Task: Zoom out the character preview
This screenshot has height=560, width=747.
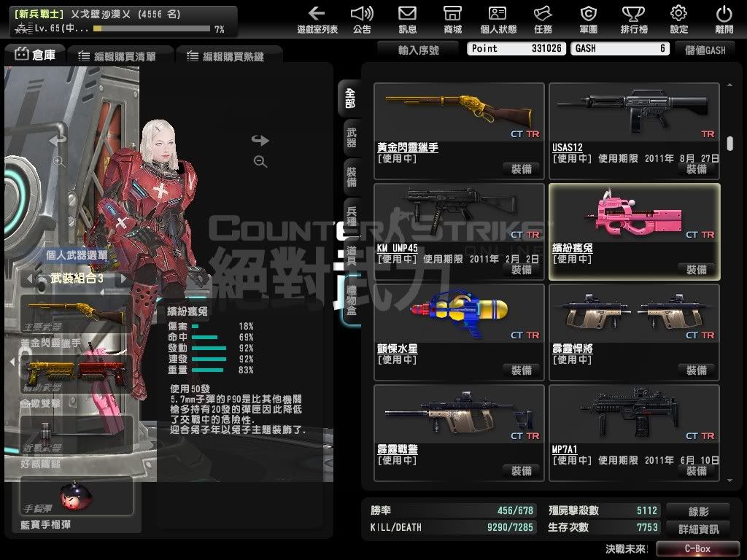Action: coord(260,162)
